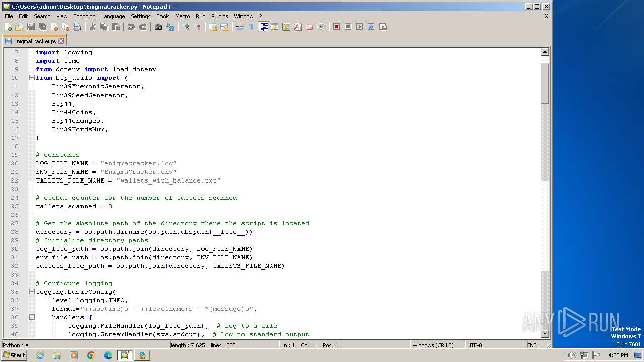644x362 pixels.
Task: Open the Document Map toolbar icon
Action: click(286, 27)
